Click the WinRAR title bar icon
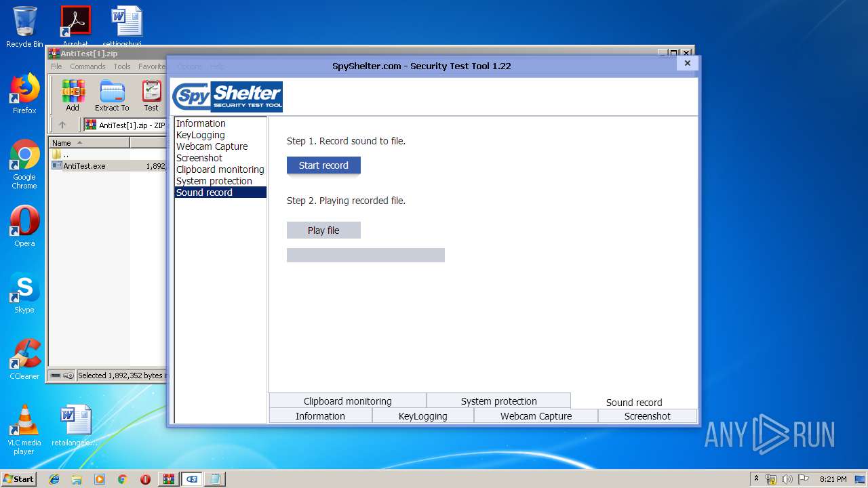The image size is (868, 488). 54,54
